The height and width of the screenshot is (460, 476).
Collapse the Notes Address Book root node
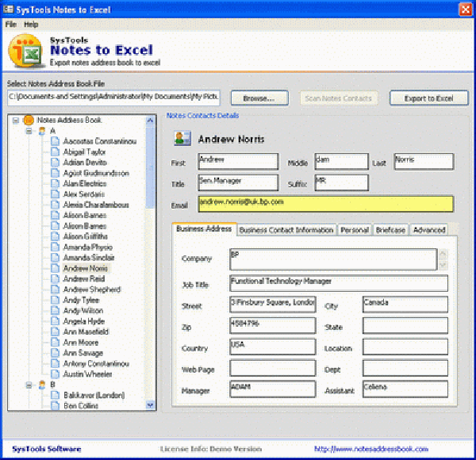tap(17, 120)
